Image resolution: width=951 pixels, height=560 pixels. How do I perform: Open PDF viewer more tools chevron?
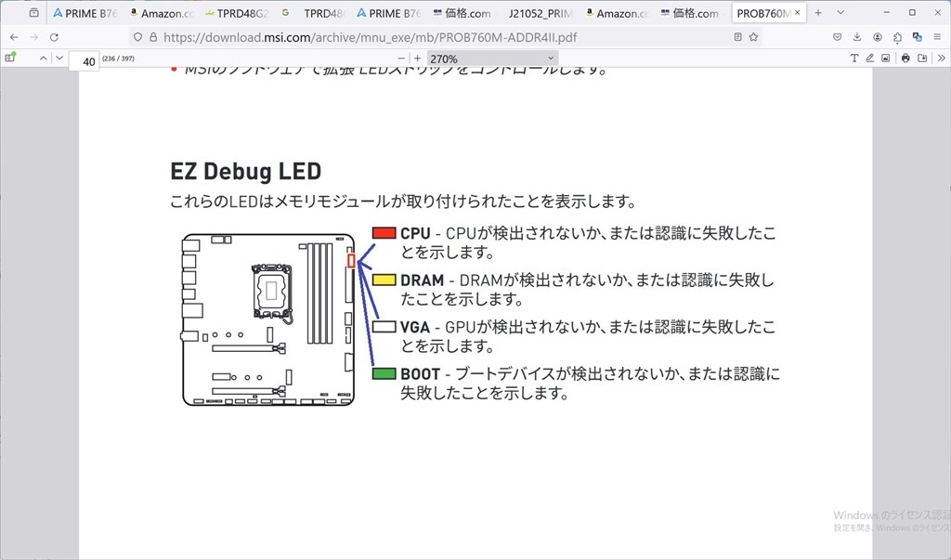(942, 59)
